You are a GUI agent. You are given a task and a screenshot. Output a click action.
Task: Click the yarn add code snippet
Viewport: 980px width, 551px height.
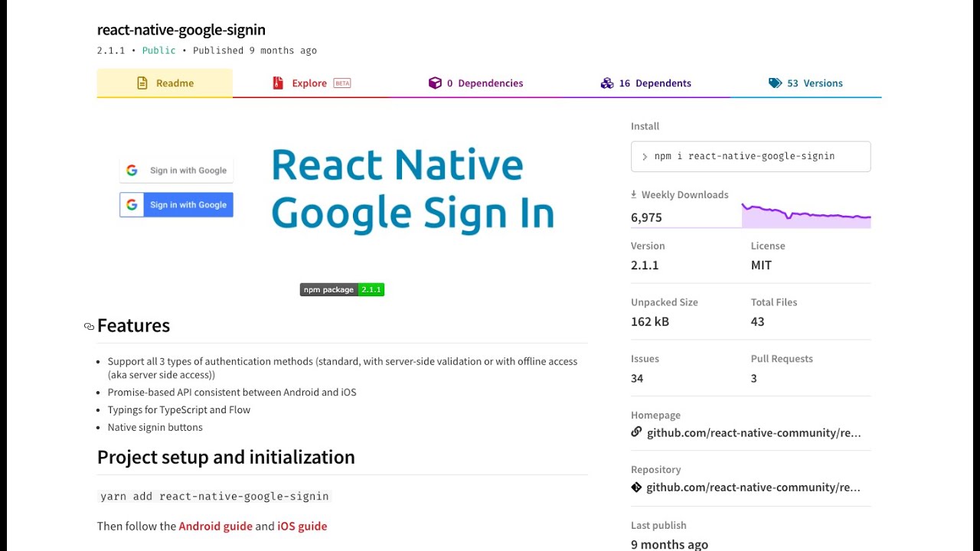pos(214,496)
